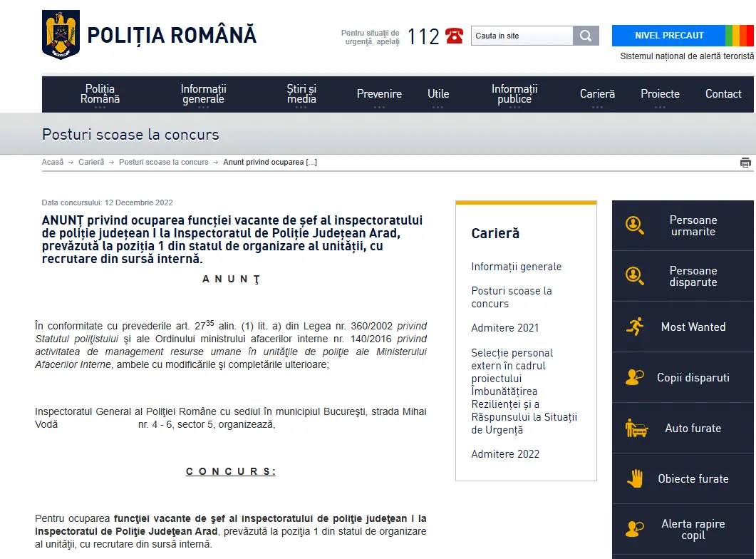Click the Acasă breadcrumb link

click(53, 162)
